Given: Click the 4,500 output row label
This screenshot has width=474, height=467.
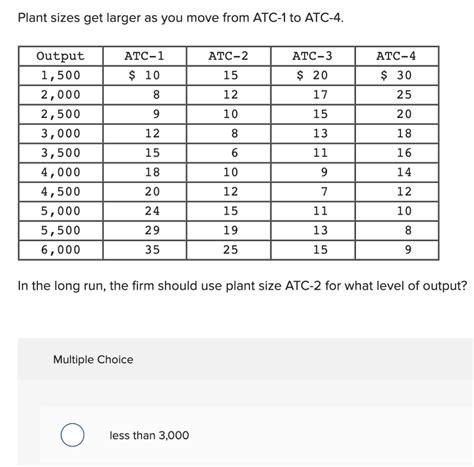Looking at the screenshot, I should click(61, 192).
